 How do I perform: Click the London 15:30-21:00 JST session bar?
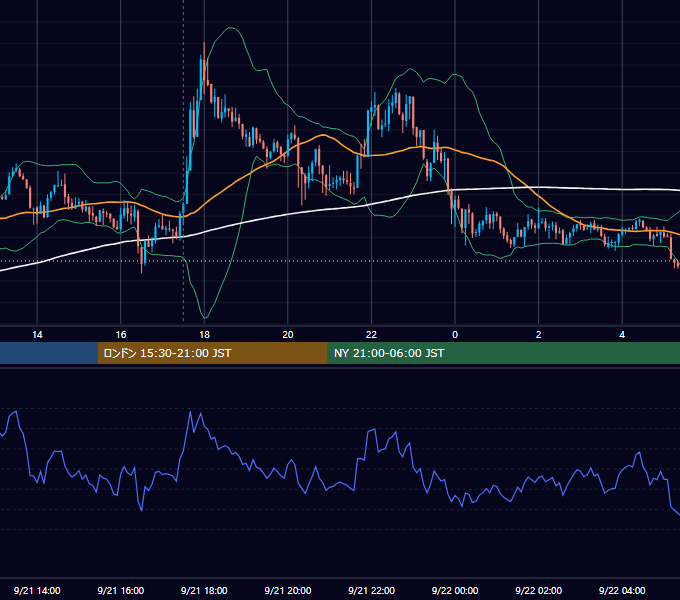click(x=212, y=353)
